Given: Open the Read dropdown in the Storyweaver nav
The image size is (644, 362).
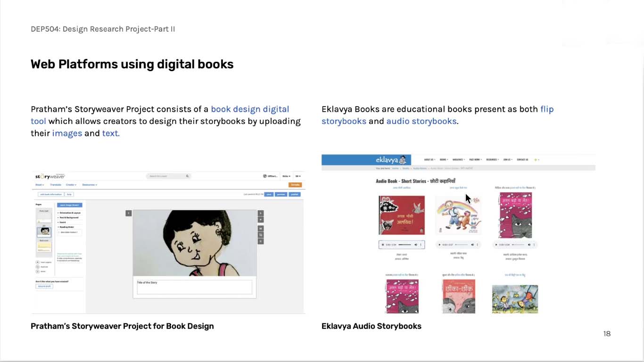Looking at the screenshot, I should (40, 185).
